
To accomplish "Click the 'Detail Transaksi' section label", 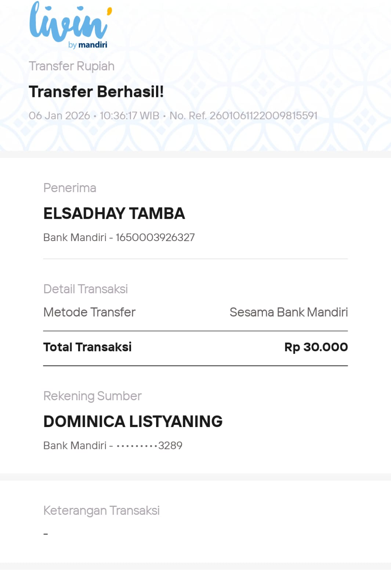I will click(86, 289).
